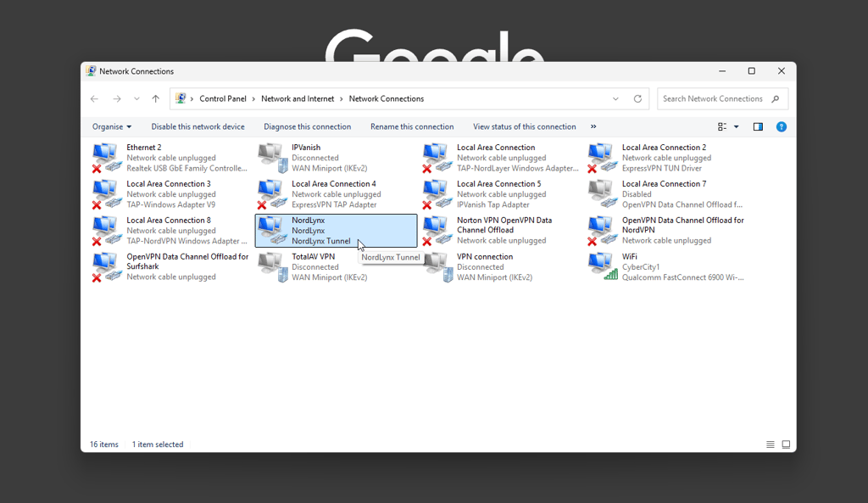Minimize the Network Connections window
Screen dimensions: 868x503
722,71
